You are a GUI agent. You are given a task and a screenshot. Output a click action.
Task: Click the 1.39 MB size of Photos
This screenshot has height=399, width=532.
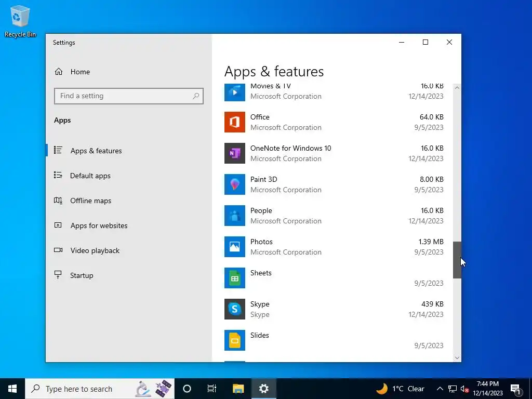[x=431, y=242]
